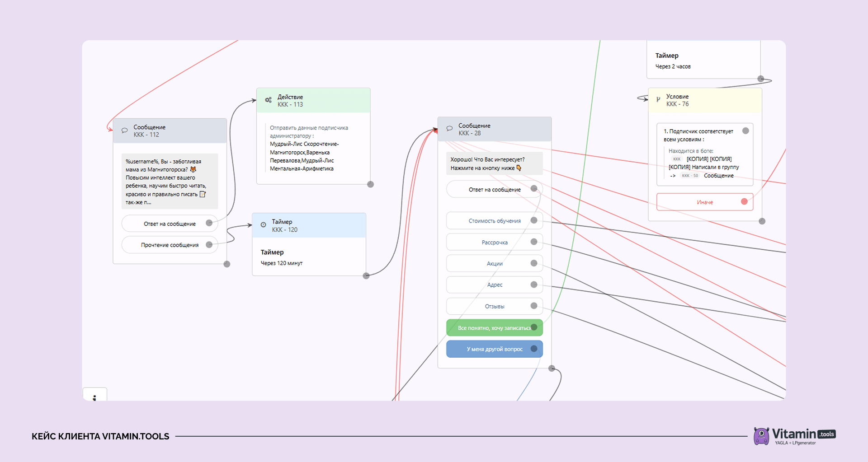Click the Адрес button connector dot
Image resolution: width=868 pixels, height=462 pixels.
tap(534, 285)
